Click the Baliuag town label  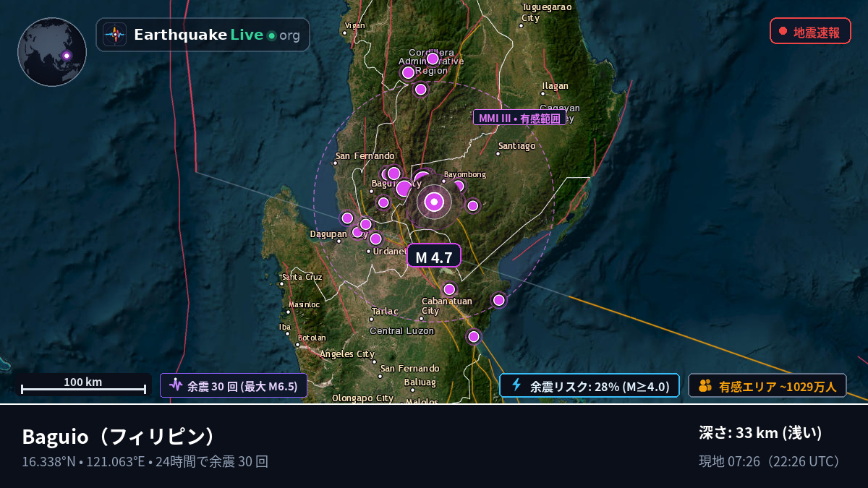420,382
